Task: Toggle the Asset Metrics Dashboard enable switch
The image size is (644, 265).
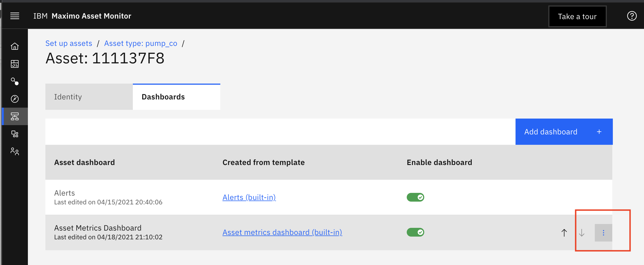Action: tap(415, 232)
